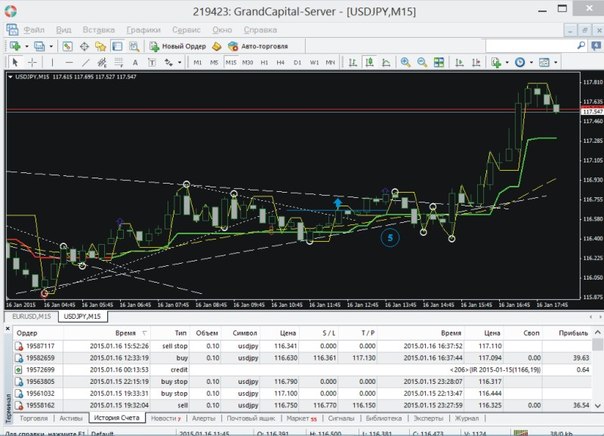Open the templates icon
This screenshot has height=436, width=604.
click(x=544, y=62)
